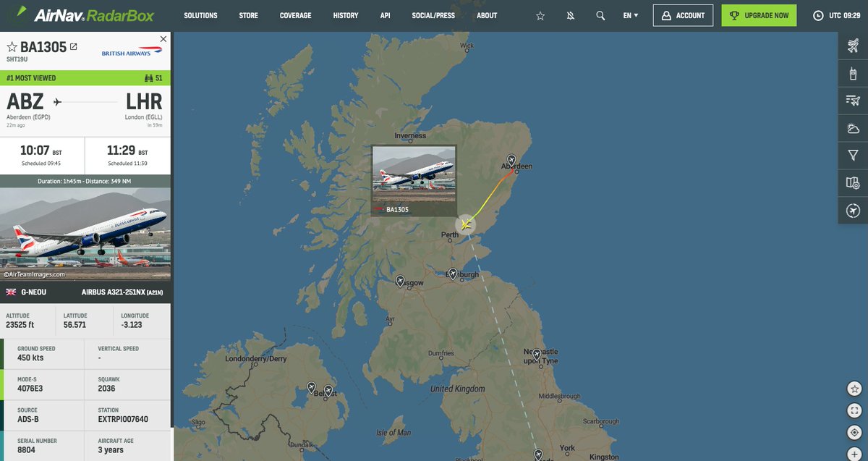868x461 pixels.
Task: Toggle fullscreen map view
Action: click(854, 410)
